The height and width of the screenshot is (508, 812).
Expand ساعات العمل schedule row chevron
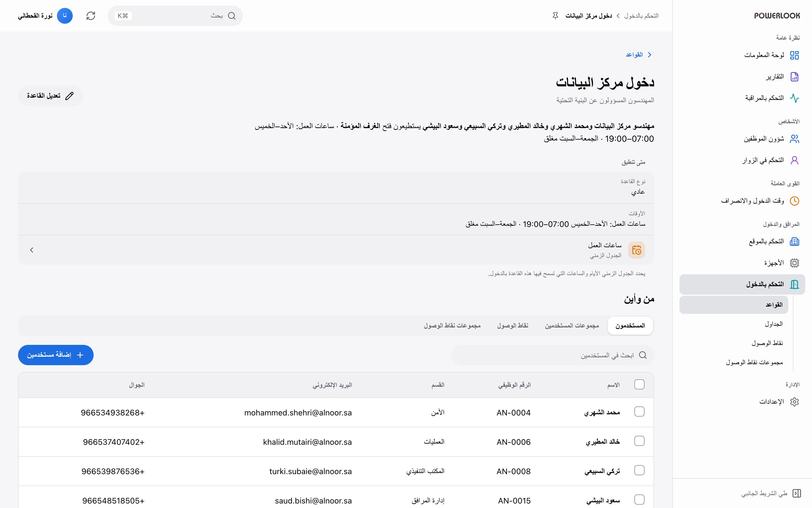click(x=32, y=250)
